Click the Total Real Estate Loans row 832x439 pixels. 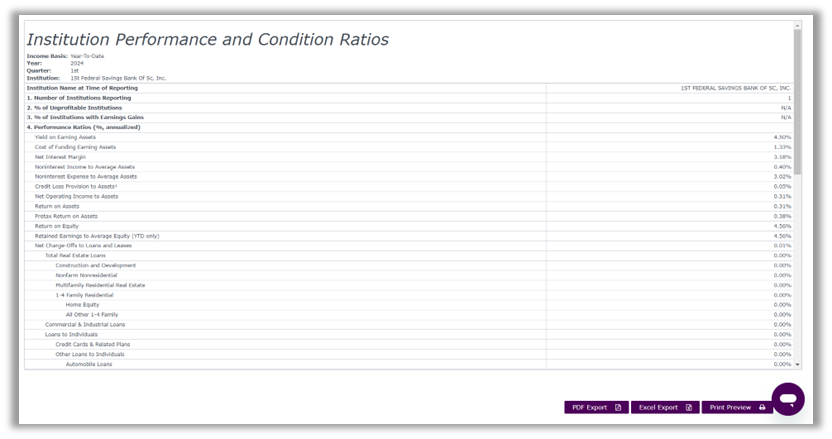[x=409, y=256]
